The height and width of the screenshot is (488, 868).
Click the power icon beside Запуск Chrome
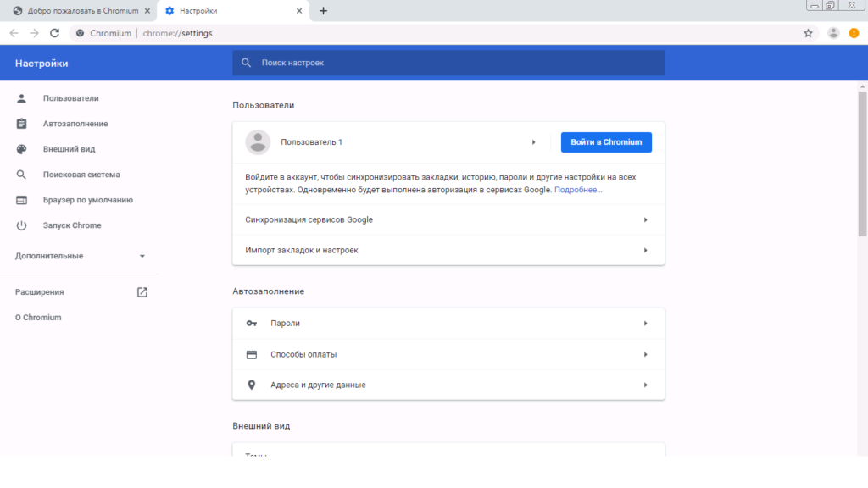click(21, 225)
